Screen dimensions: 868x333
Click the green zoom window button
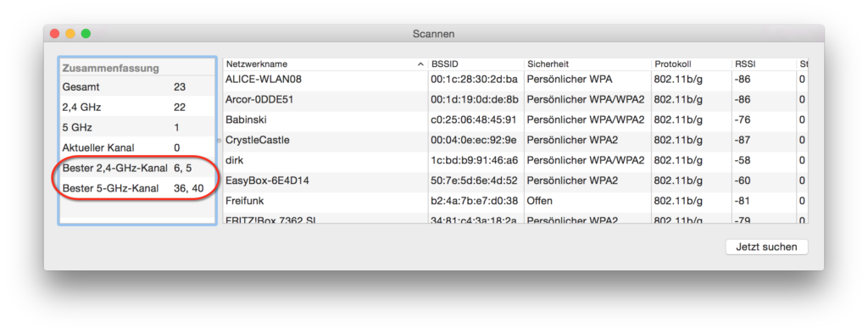tap(86, 34)
